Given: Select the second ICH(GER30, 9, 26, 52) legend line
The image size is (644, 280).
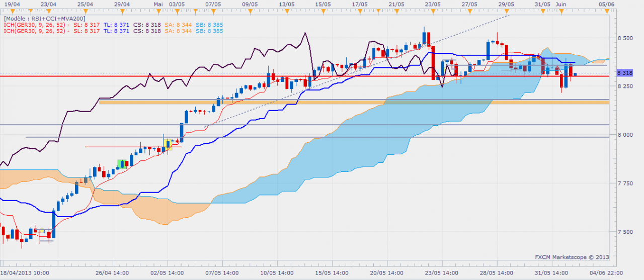Looking at the screenshot, I should 113,31.
